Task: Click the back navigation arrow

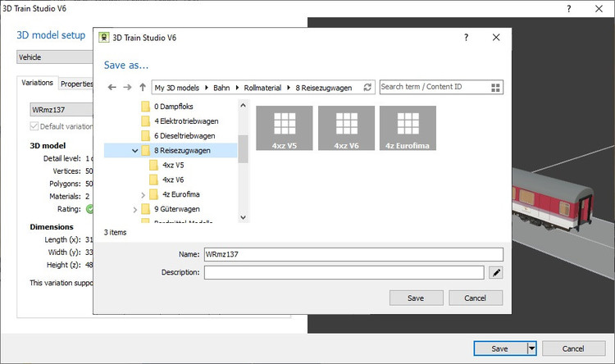Action: (112, 87)
